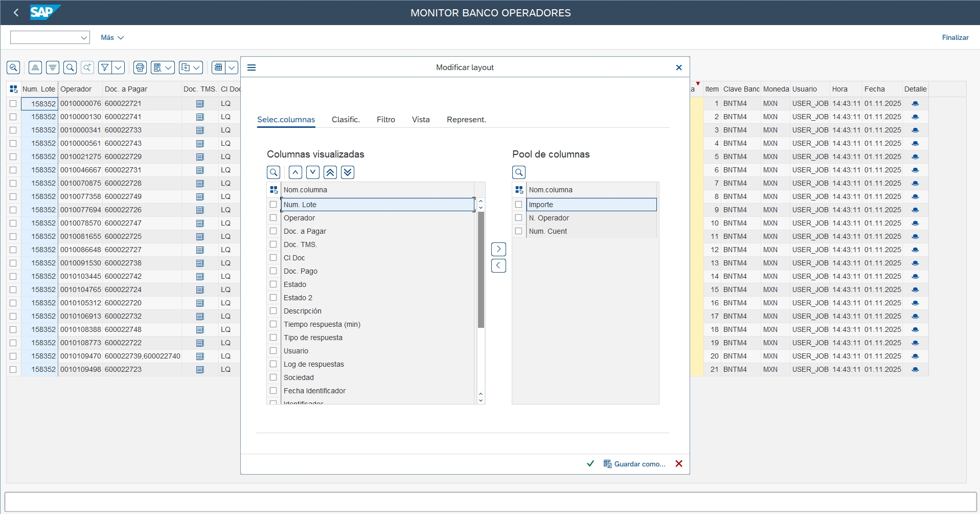The height and width of the screenshot is (514, 980).
Task: Open the command field dropdown at top left
Action: click(x=84, y=37)
